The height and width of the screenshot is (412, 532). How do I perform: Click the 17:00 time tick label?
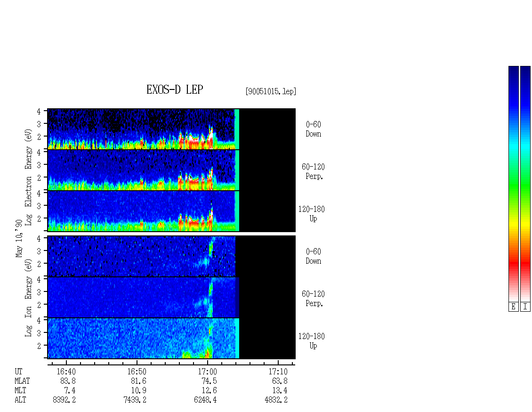(x=207, y=372)
